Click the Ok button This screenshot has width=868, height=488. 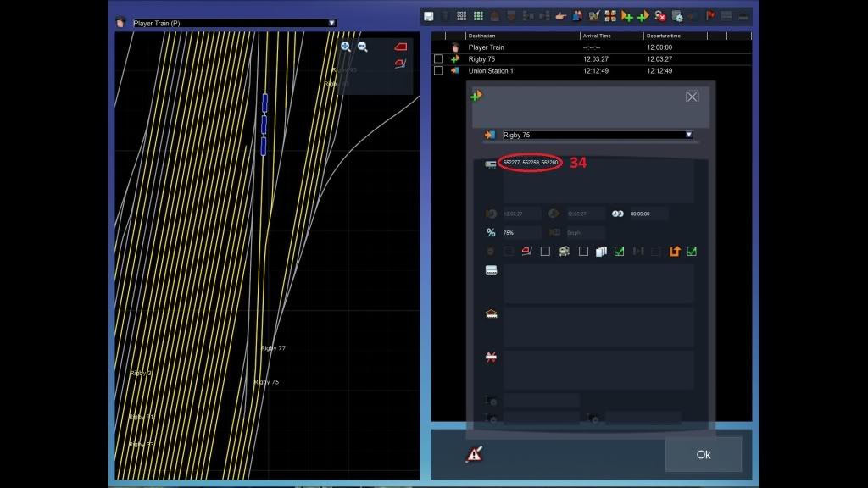tap(703, 454)
